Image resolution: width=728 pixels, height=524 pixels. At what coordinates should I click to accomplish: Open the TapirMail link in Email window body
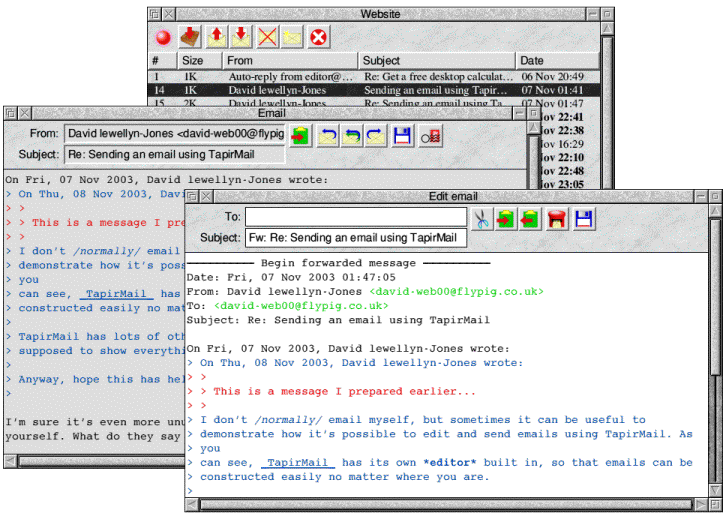tap(116, 294)
